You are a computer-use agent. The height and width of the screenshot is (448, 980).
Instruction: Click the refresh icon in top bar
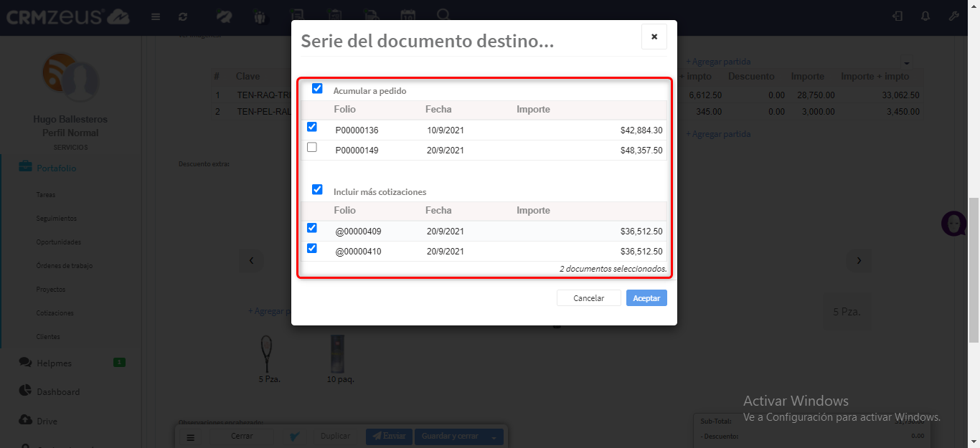(x=183, y=16)
